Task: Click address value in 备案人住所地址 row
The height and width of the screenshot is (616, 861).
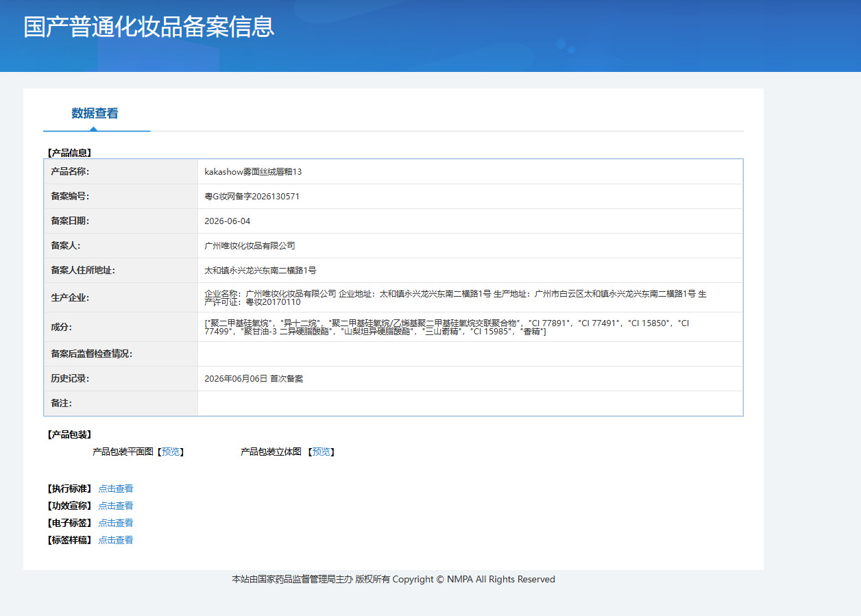Action: (x=260, y=271)
